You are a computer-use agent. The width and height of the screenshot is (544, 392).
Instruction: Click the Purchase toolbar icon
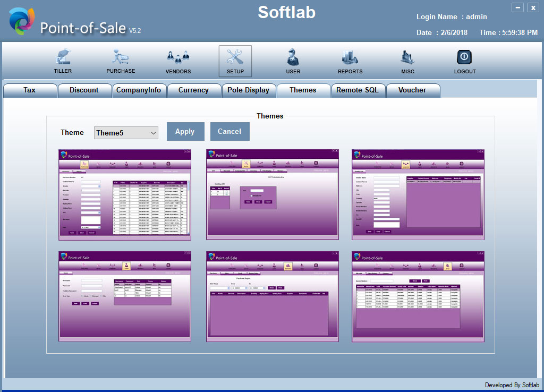[121, 57]
